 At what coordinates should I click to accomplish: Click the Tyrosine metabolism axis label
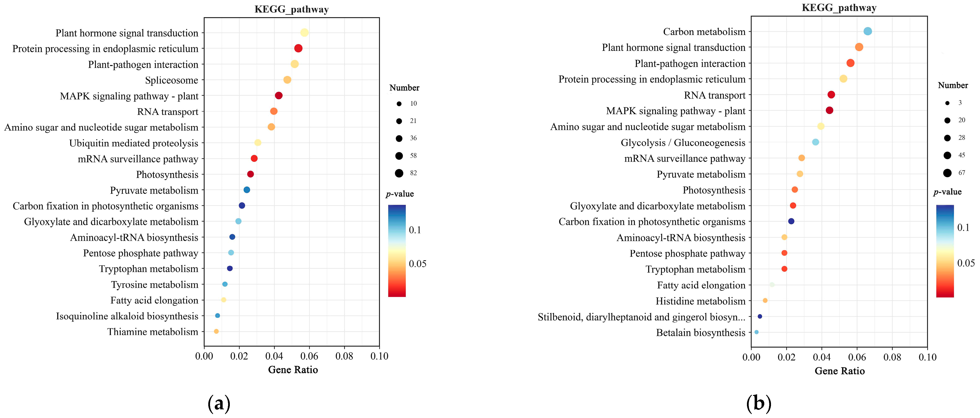click(x=155, y=285)
